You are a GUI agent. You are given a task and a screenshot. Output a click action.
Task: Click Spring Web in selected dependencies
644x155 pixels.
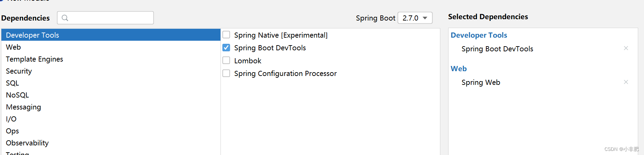coord(480,82)
